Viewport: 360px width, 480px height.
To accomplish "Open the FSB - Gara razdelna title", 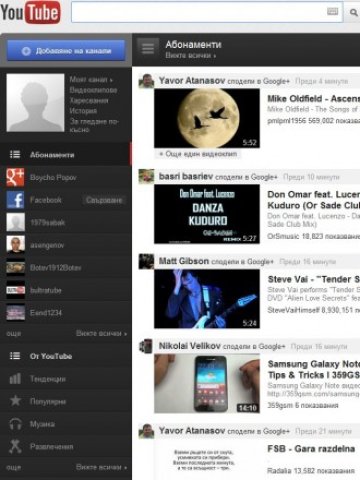I will (311, 449).
